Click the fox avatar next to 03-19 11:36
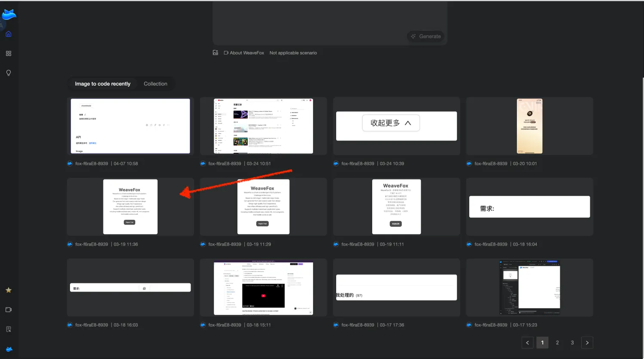 (70, 244)
